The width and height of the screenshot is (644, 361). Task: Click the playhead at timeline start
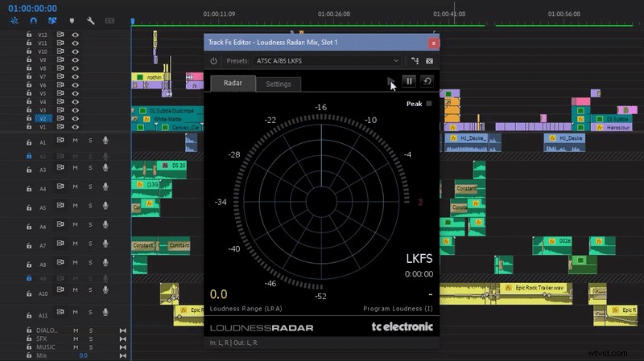[x=133, y=21]
